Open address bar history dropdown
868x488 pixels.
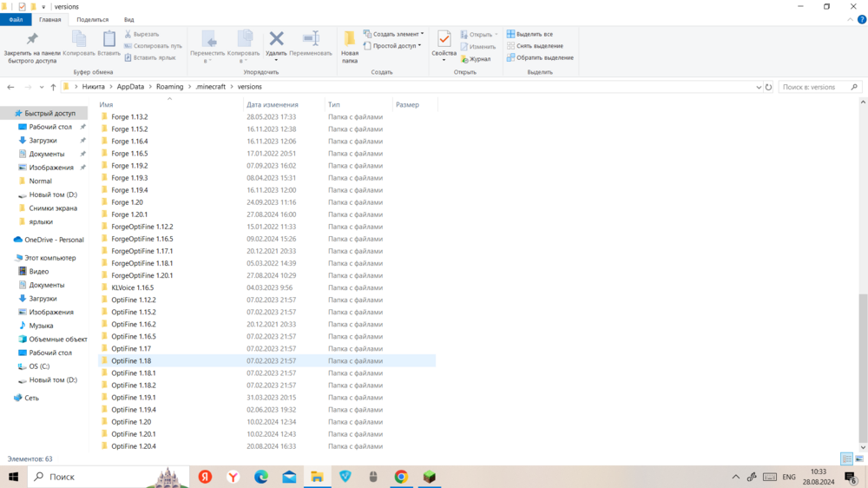point(759,87)
